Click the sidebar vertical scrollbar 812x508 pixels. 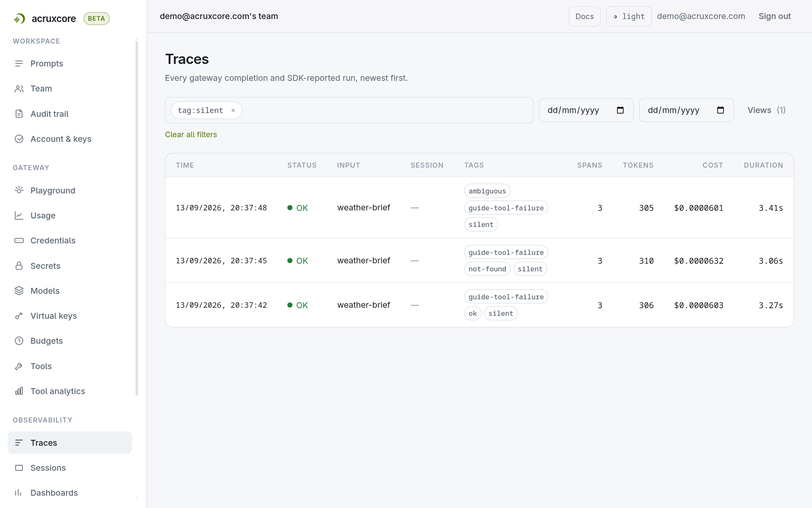137,218
